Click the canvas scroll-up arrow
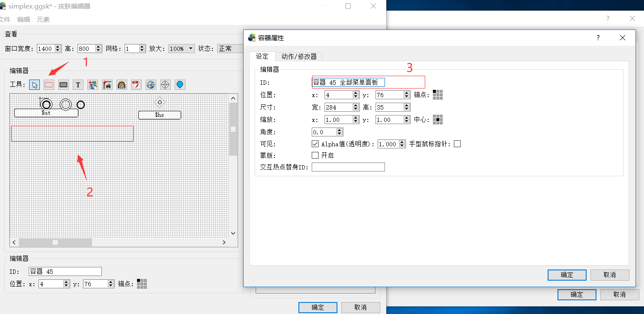The image size is (644, 314). 233,98
